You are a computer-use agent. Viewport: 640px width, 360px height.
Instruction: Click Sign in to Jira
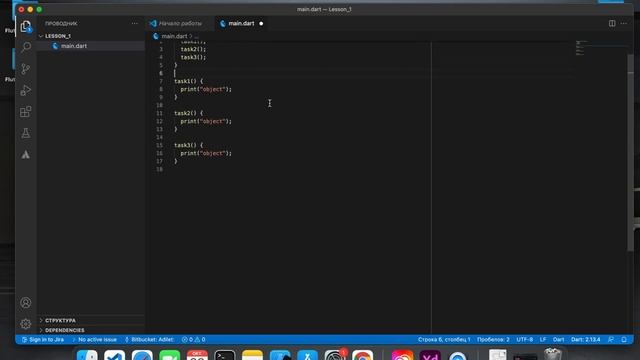pyautogui.click(x=43, y=340)
